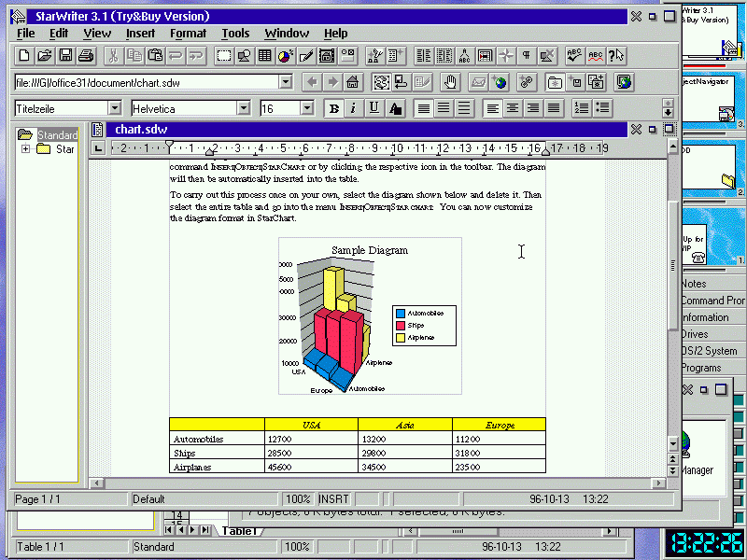This screenshot has height=560, width=747.
Task: Navigate forward with the right arrow icon
Action: [x=332, y=82]
